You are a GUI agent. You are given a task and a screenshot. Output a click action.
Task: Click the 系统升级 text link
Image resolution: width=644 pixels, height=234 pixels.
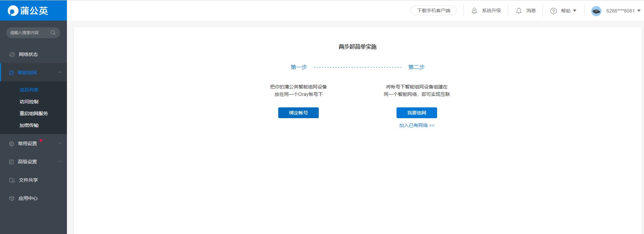coord(492,11)
